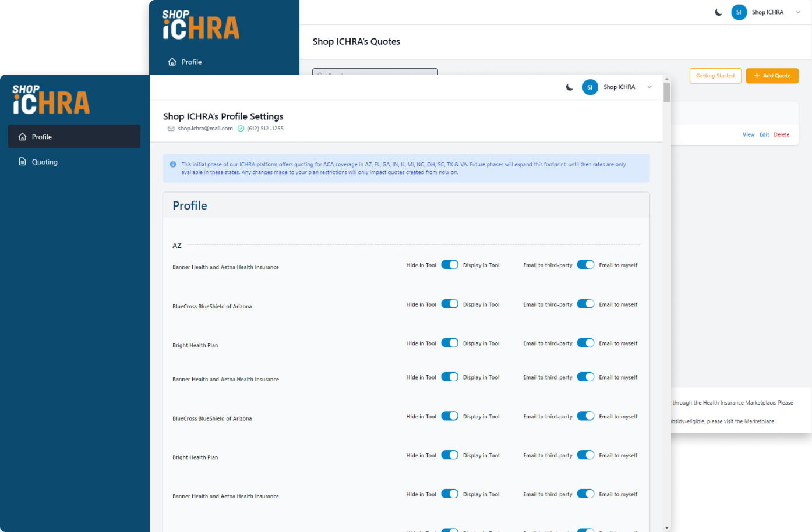812x532 pixels.
Task: Toggle dark mode moon icon in Profile Settings window
Action: point(570,87)
